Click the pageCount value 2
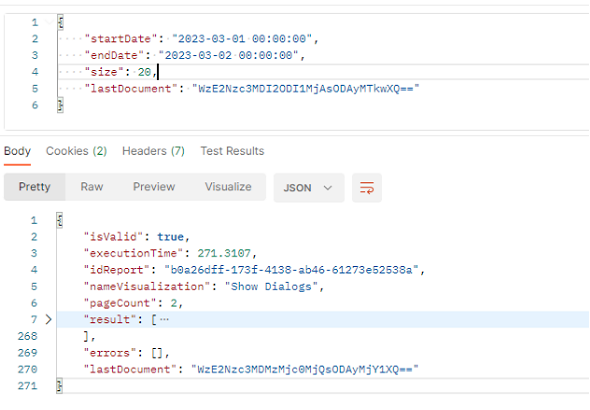 coord(174,303)
